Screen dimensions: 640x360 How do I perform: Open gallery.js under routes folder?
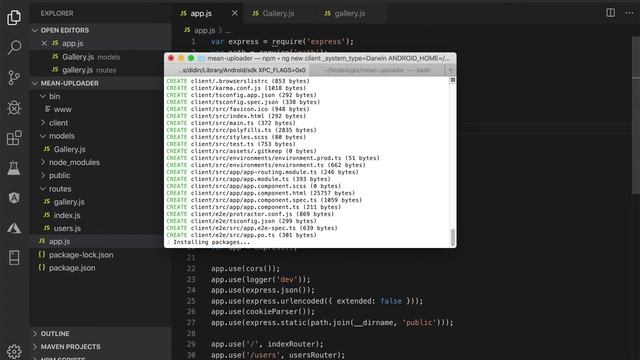click(x=69, y=202)
